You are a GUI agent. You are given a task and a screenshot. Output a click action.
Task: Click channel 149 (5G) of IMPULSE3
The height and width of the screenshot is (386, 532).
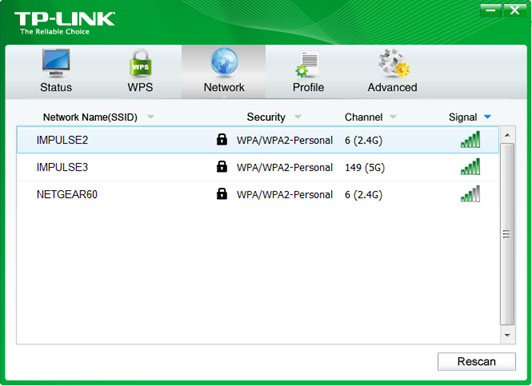365,168
